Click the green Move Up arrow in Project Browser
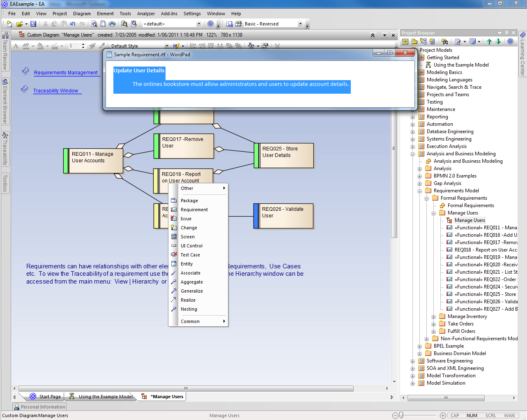The height and width of the screenshot is (420, 527). click(489, 42)
